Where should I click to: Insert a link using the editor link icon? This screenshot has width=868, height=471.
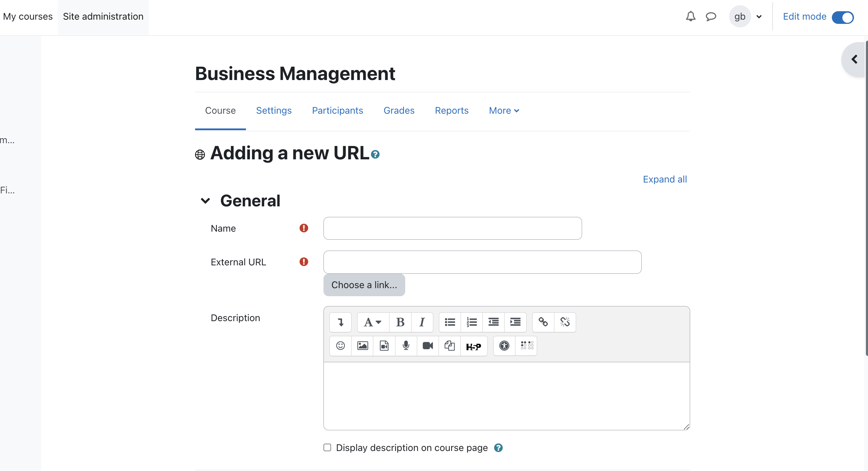pos(543,322)
